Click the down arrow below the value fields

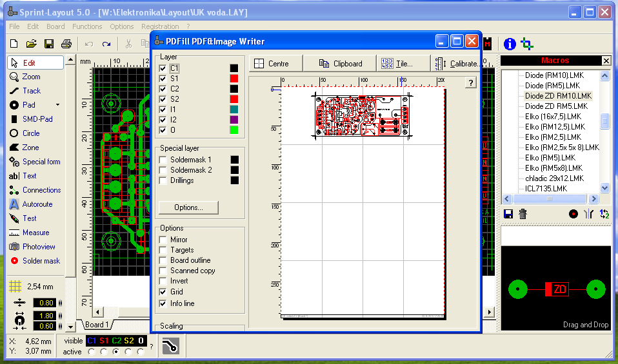pyautogui.click(x=70, y=327)
